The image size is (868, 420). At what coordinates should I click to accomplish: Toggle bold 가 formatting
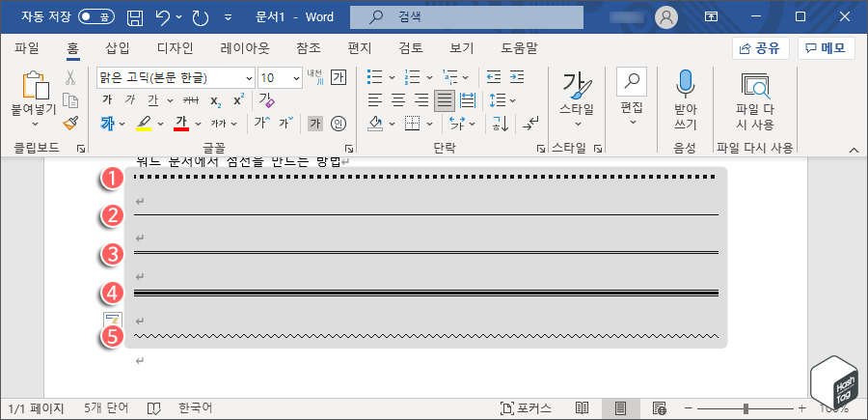point(107,100)
